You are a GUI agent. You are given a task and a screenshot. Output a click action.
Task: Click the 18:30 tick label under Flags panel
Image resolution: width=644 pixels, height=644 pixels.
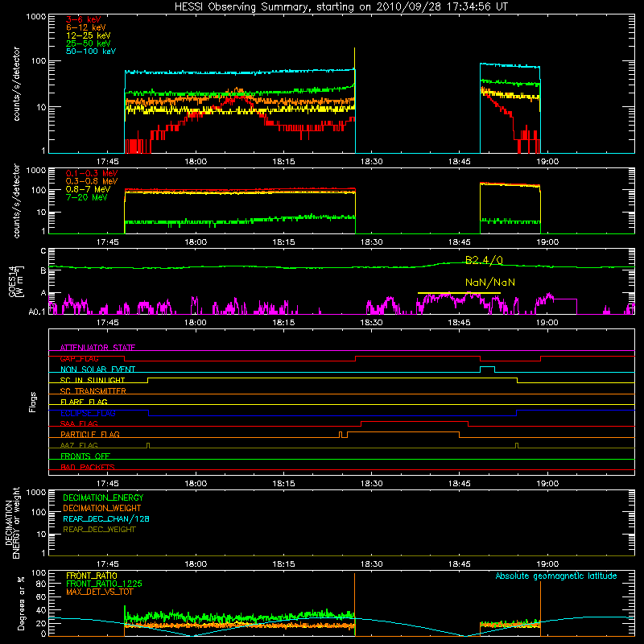point(371,484)
